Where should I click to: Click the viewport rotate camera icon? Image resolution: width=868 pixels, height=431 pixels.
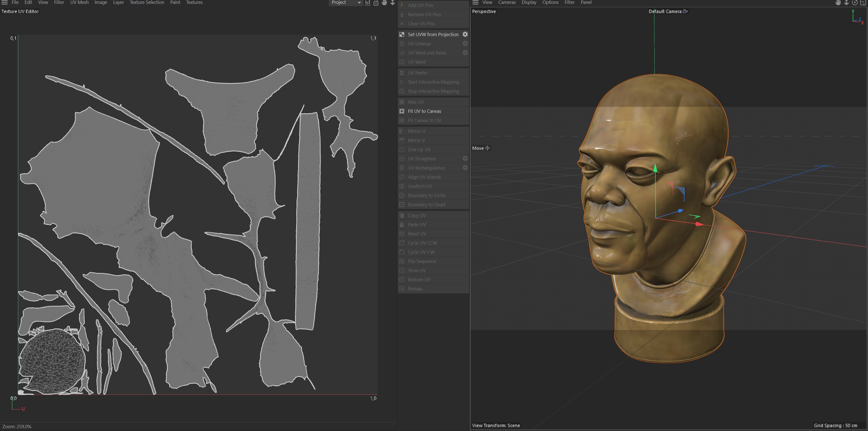855,3
